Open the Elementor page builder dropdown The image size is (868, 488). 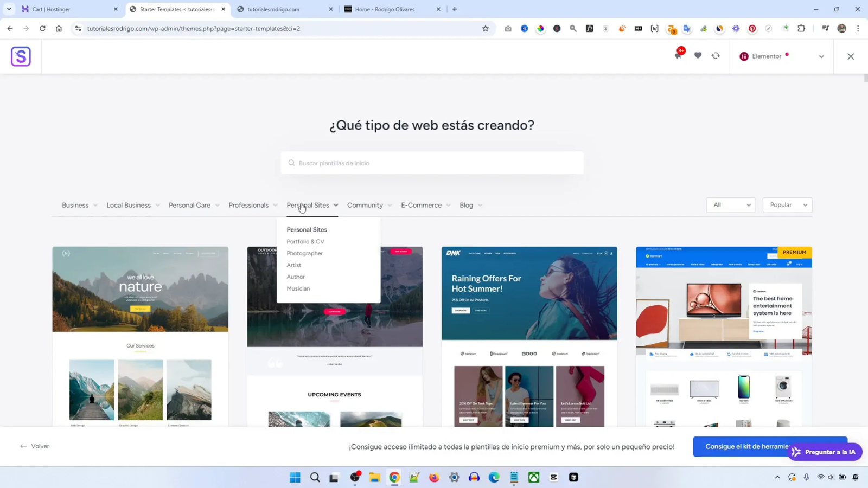(781, 56)
